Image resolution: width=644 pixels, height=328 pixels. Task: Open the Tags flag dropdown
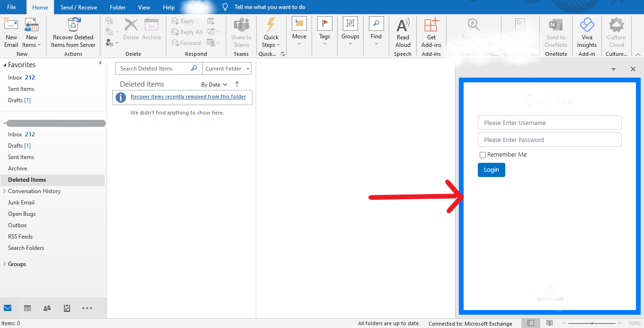tap(325, 32)
